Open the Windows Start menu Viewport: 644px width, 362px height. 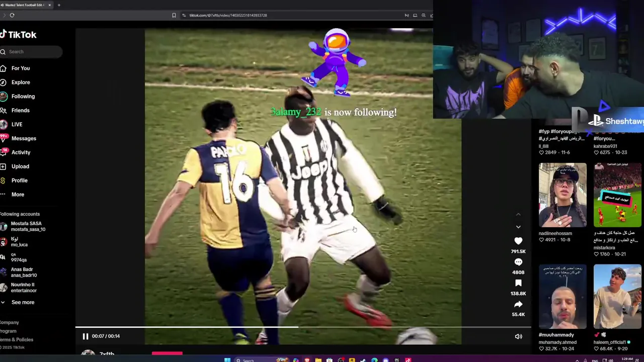pos(227,360)
